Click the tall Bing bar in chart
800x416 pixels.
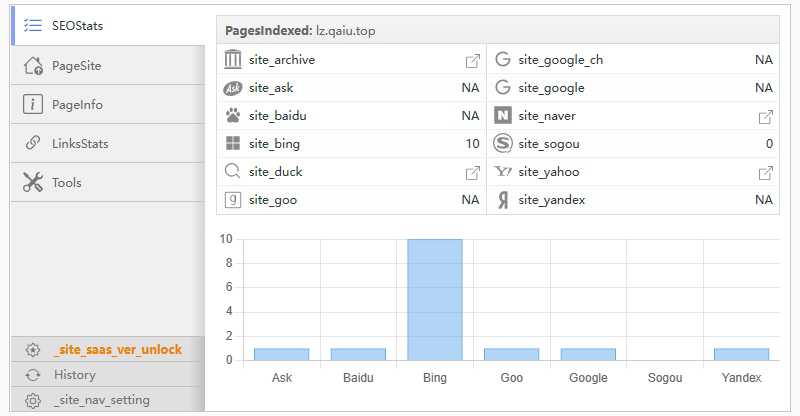435,300
